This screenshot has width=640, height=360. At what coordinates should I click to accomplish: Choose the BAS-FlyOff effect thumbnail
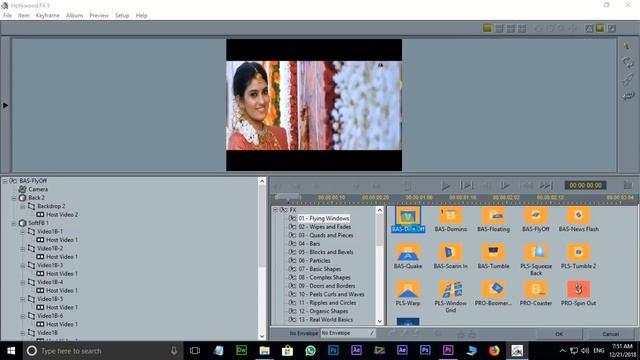click(x=536, y=216)
